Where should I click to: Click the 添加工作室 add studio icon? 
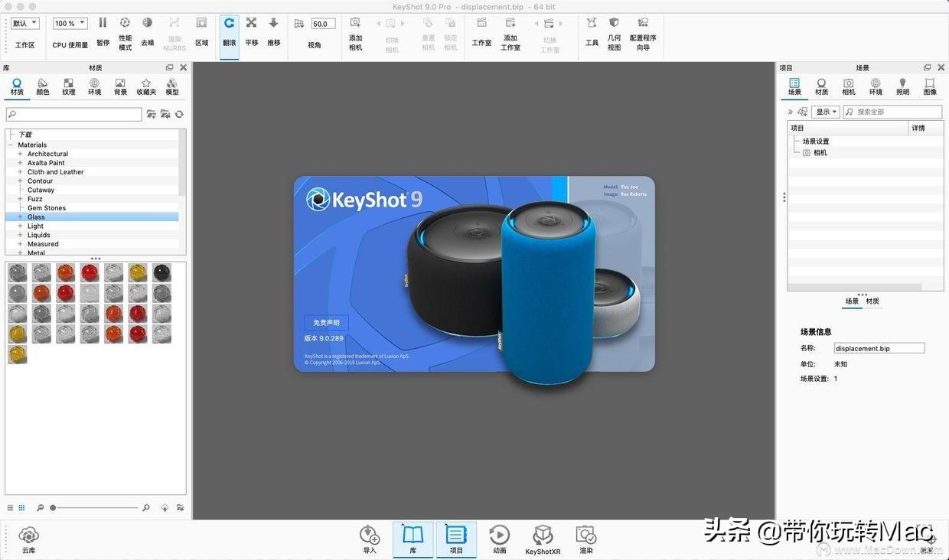tap(510, 23)
